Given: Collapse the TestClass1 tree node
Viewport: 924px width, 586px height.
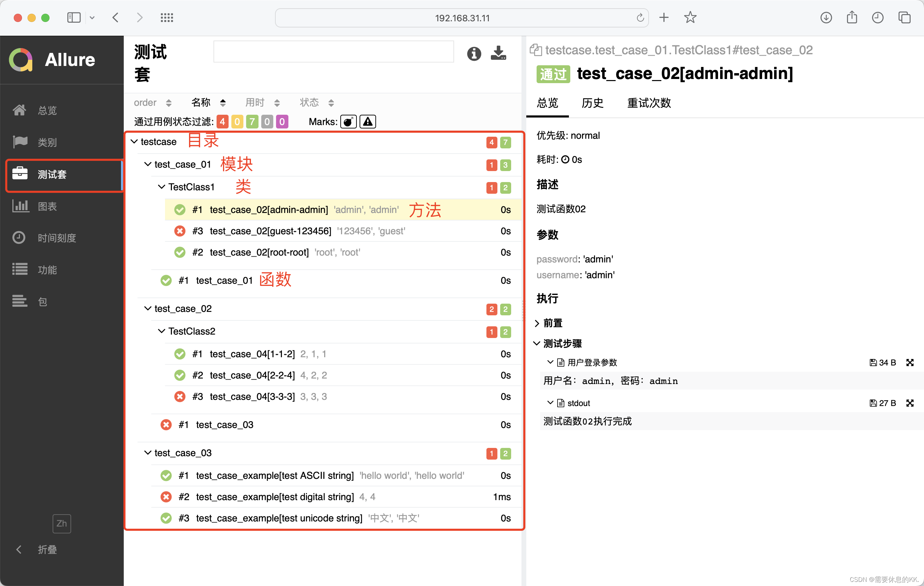Looking at the screenshot, I should [x=162, y=187].
